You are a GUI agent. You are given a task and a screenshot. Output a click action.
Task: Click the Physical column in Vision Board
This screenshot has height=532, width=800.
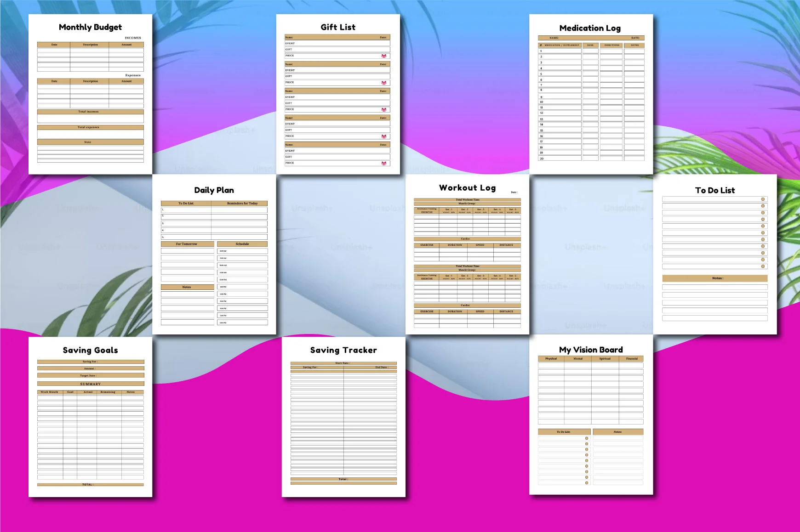tap(551, 359)
